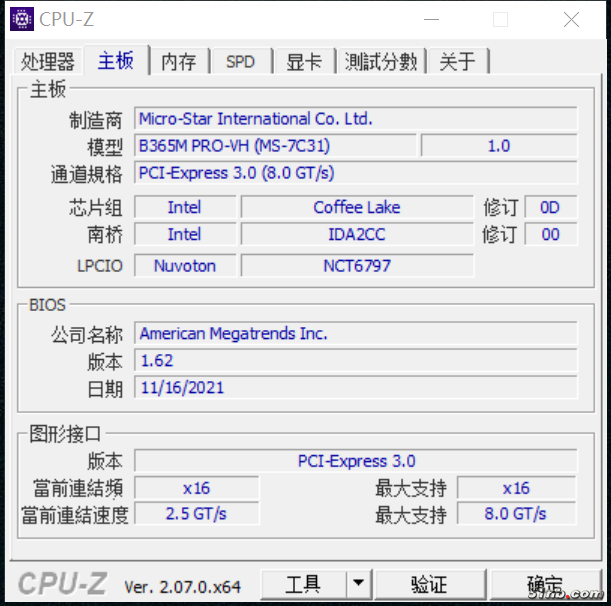Click the LPCIO vendor Nuvoton
The image size is (611, 606).
click(185, 265)
